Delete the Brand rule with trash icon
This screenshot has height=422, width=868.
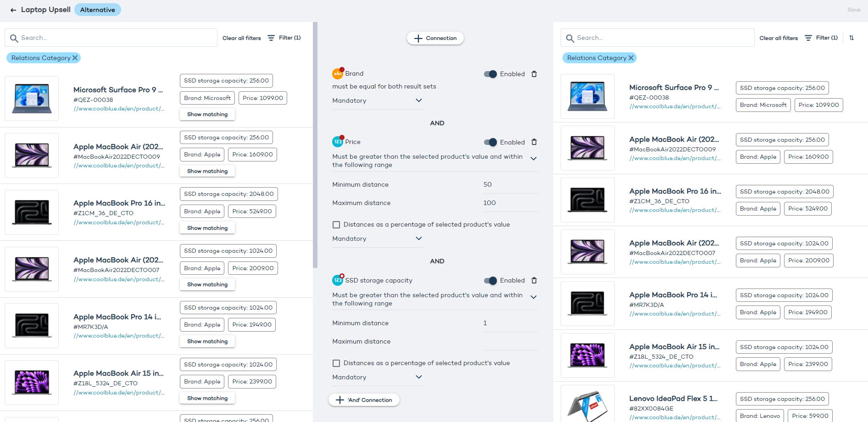tap(534, 74)
